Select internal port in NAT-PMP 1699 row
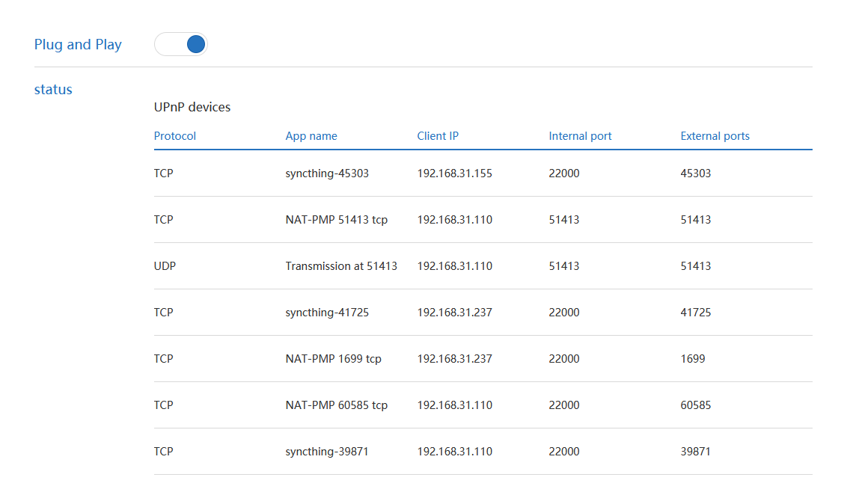The height and width of the screenshot is (504, 850). [x=563, y=359]
